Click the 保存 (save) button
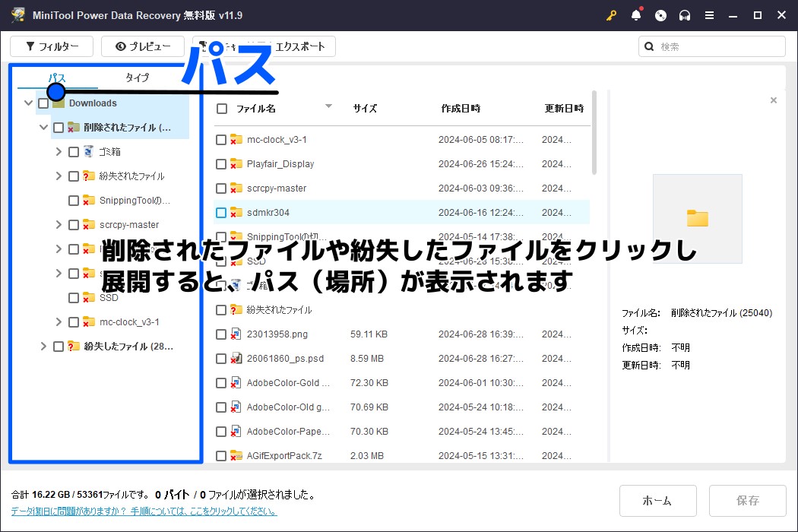The image size is (798, 532). 747,500
